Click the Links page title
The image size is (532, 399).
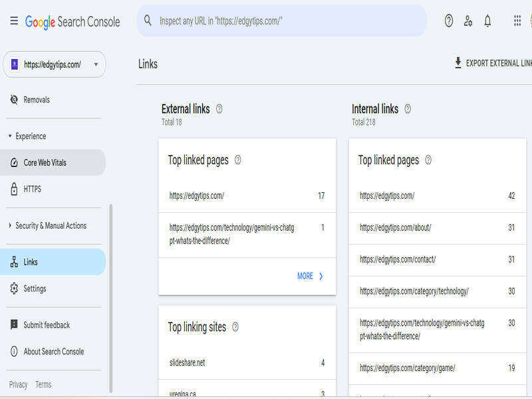tap(148, 64)
